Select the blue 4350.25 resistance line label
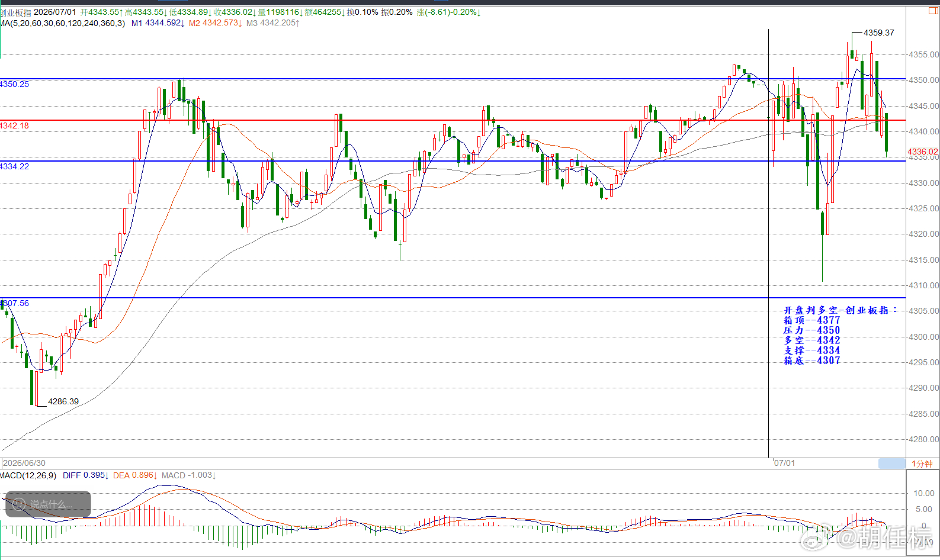Image resolution: width=940 pixels, height=560 pixels. point(14,84)
